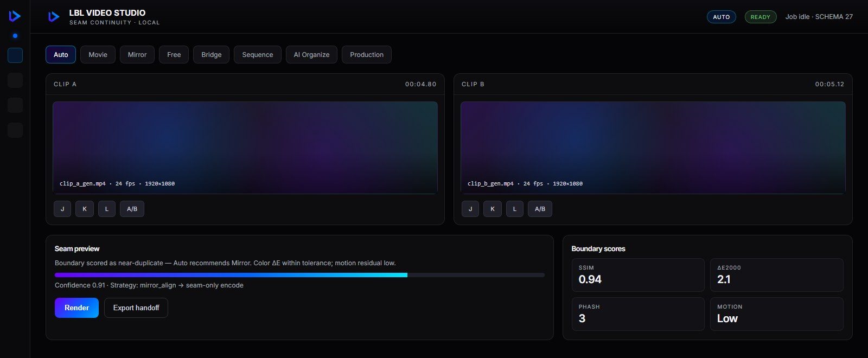The height and width of the screenshot is (358, 868).
Task: Click the PHASH 3 score card
Action: point(638,314)
